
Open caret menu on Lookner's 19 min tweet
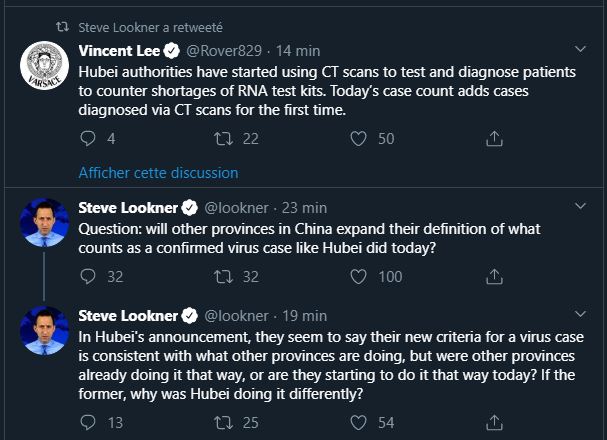[x=582, y=315]
